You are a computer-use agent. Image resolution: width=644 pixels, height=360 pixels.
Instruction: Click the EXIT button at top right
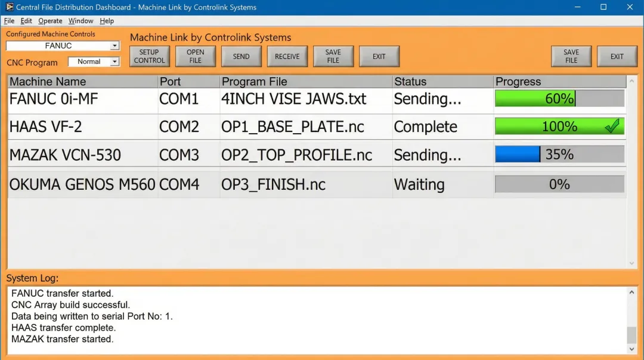click(x=617, y=56)
